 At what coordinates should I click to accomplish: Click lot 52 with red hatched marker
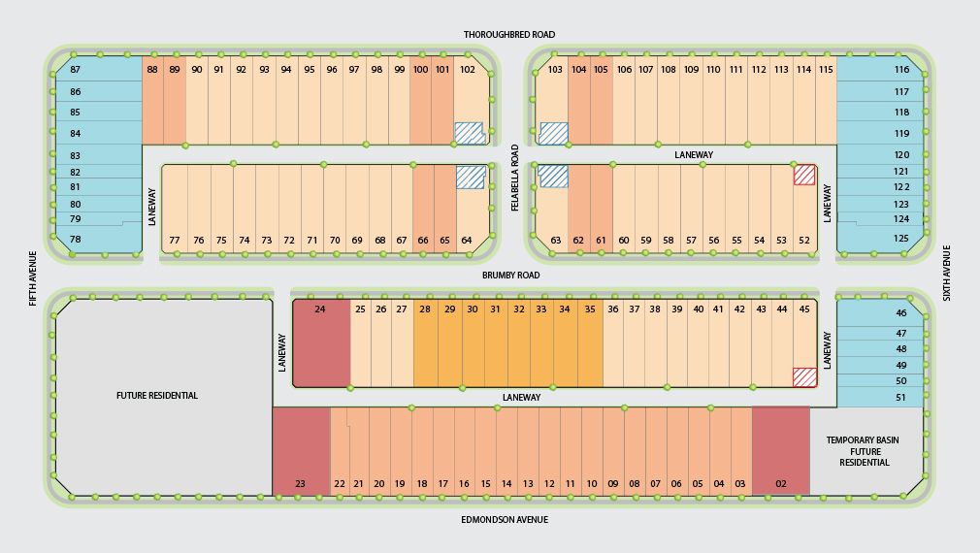click(x=805, y=209)
